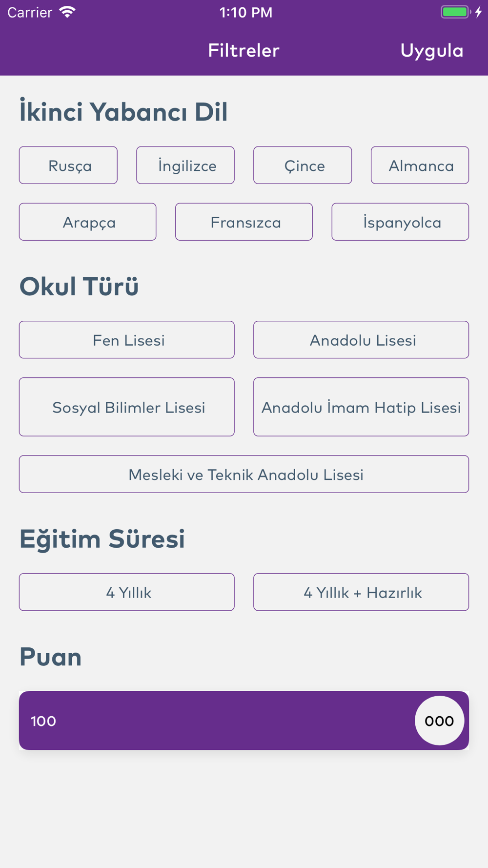Select İngilizce as second language
Viewport: 488px width, 868px height.
pos(185,165)
